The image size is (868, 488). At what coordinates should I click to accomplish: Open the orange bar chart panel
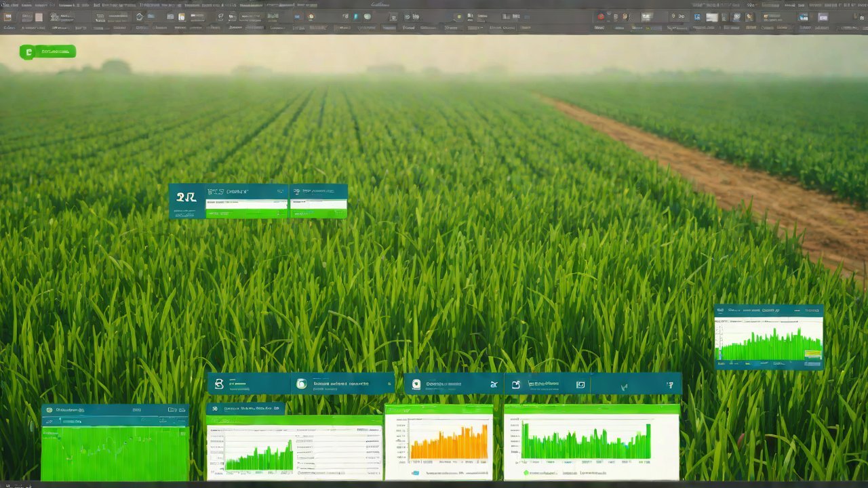[x=439, y=442]
